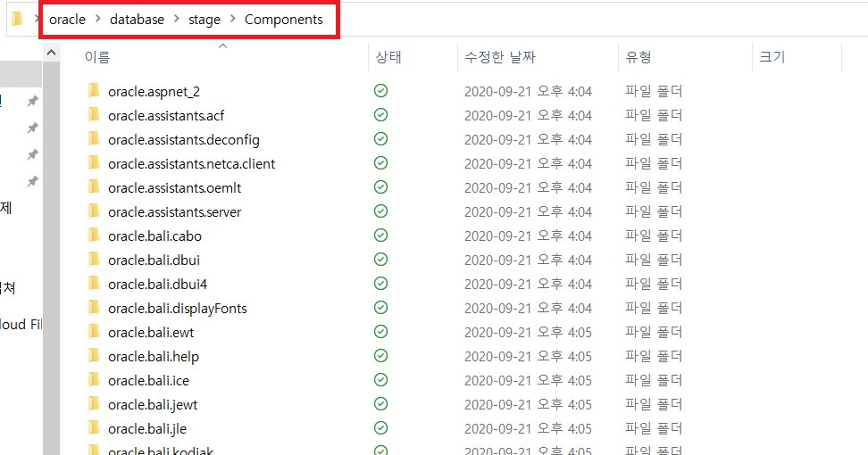This screenshot has height=455, width=868.
Task: Select the oracle.bali.displayFonts folder
Action: pos(177,309)
